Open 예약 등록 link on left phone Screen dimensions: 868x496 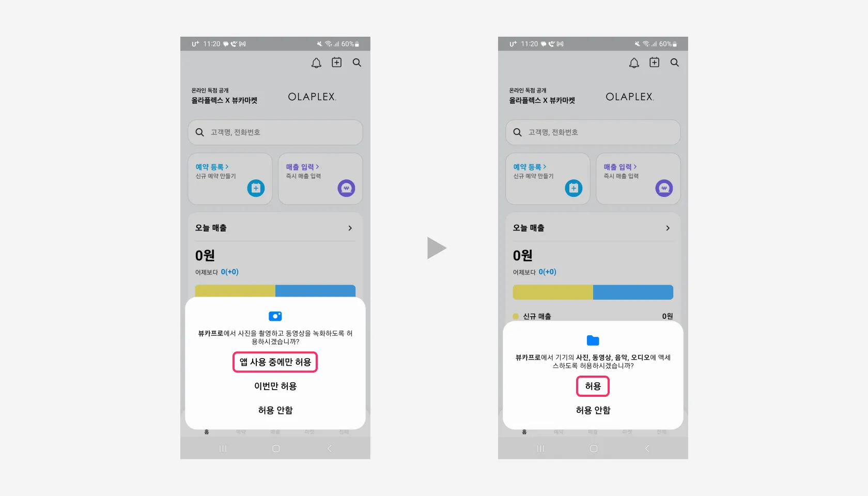coord(212,167)
